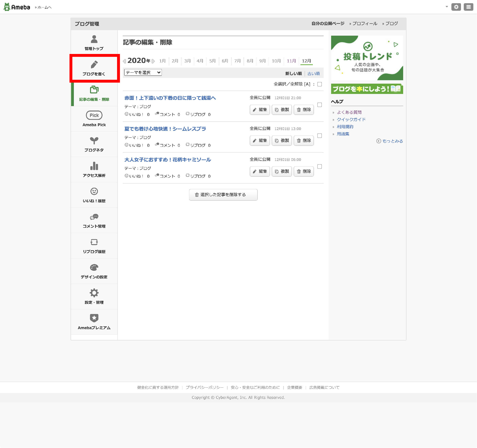477x448 pixels.
Task: Click 選択した記事を削除する button
Action: [x=223, y=195]
